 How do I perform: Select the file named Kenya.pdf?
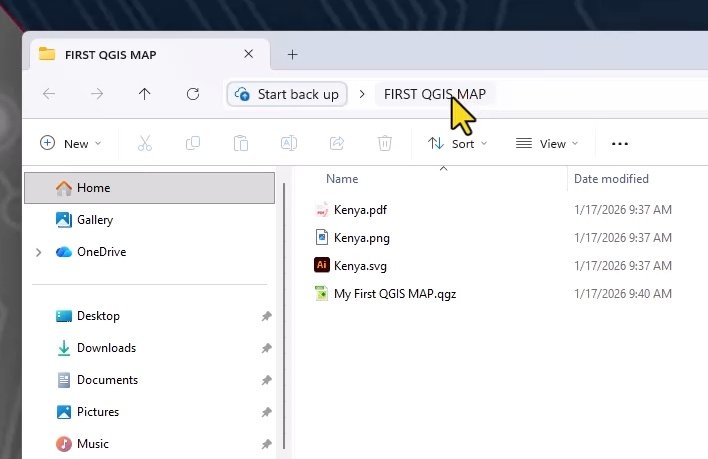[x=360, y=210]
